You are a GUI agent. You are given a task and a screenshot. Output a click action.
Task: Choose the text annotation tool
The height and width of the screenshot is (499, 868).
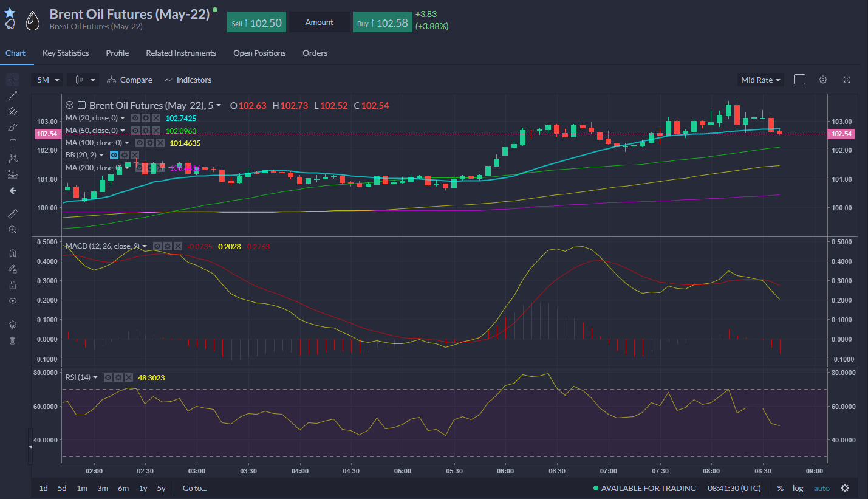[x=12, y=143]
